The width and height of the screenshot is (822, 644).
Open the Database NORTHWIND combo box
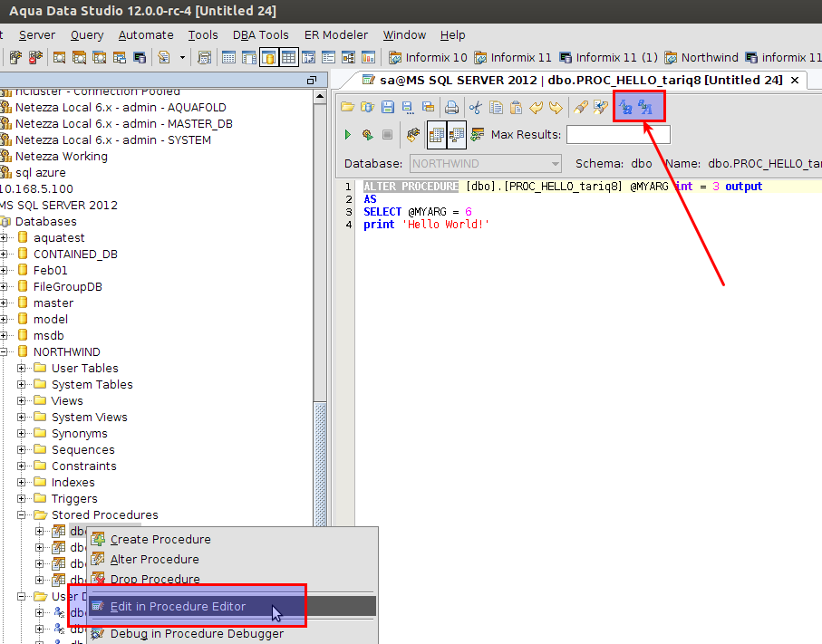486,163
